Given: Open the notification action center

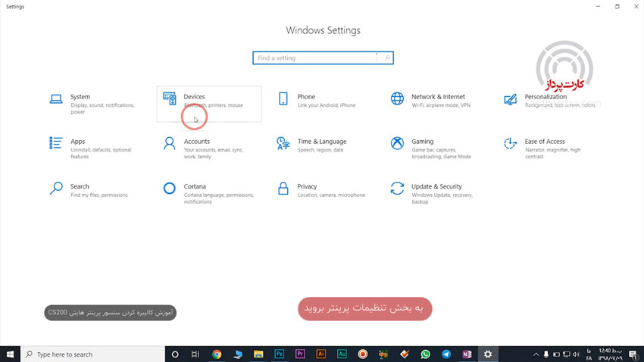Looking at the screenshot, I should [633, 354].
